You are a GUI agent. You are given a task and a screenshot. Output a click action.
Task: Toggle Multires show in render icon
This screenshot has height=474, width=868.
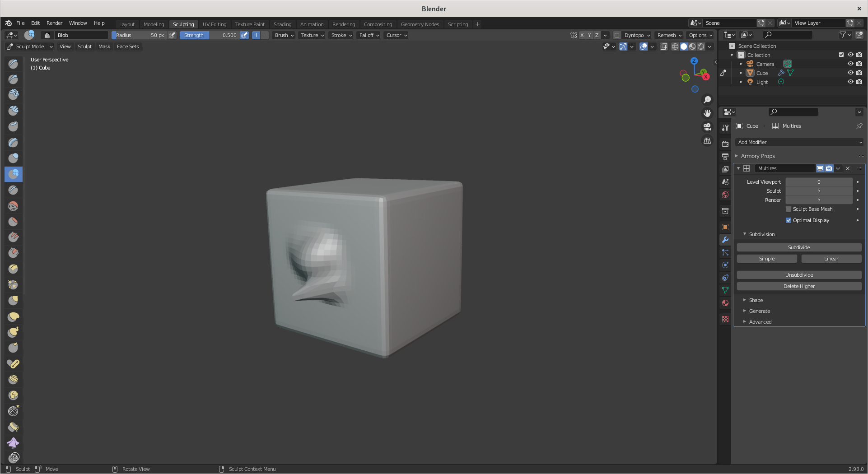point(829,168)
